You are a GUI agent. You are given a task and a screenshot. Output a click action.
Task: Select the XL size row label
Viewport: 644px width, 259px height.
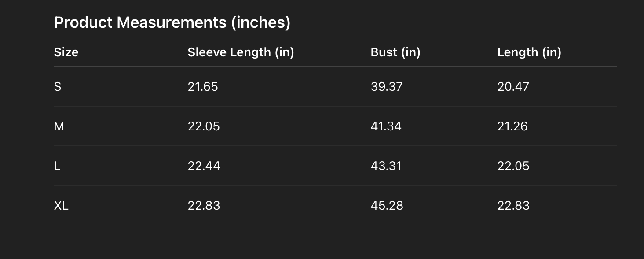coord(61,206)
